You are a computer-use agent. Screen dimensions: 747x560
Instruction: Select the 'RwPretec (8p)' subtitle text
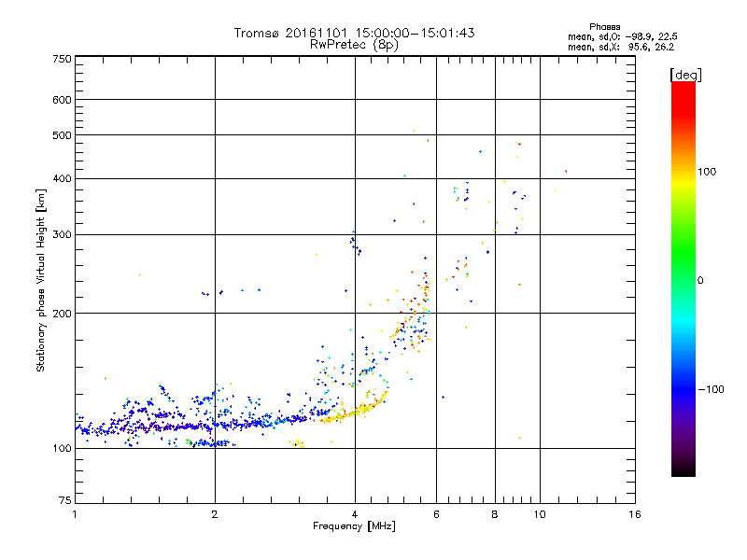coord(354,45)
